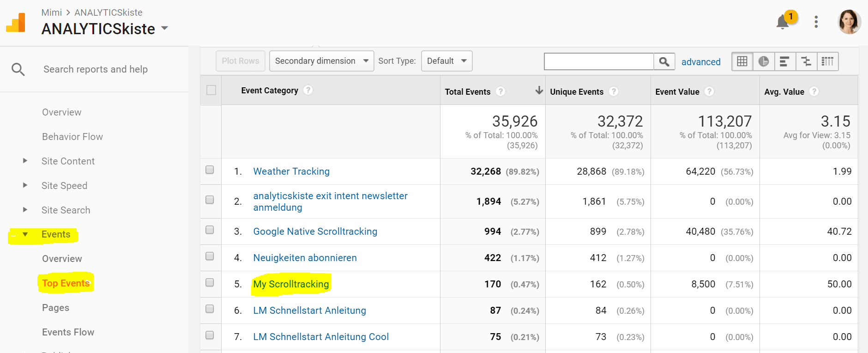Click the user profile avatar
The width and height of the screenshot is (868, 353).
tap(849, 22)
